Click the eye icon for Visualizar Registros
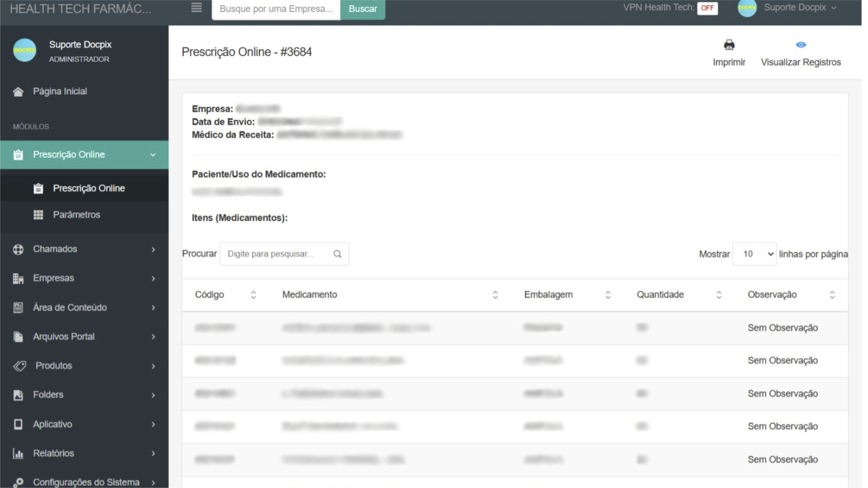Screen dimensions: 868x488 point(801,45)
